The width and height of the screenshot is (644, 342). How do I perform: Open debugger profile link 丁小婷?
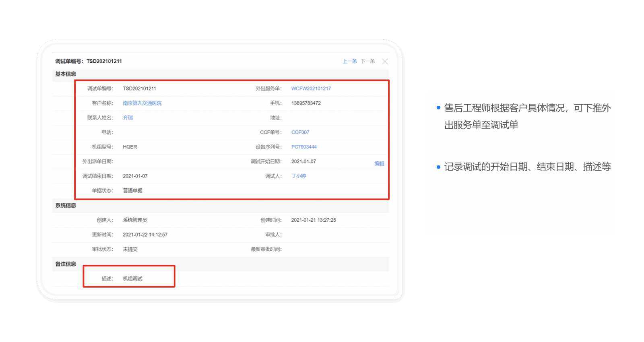point(299,176)
